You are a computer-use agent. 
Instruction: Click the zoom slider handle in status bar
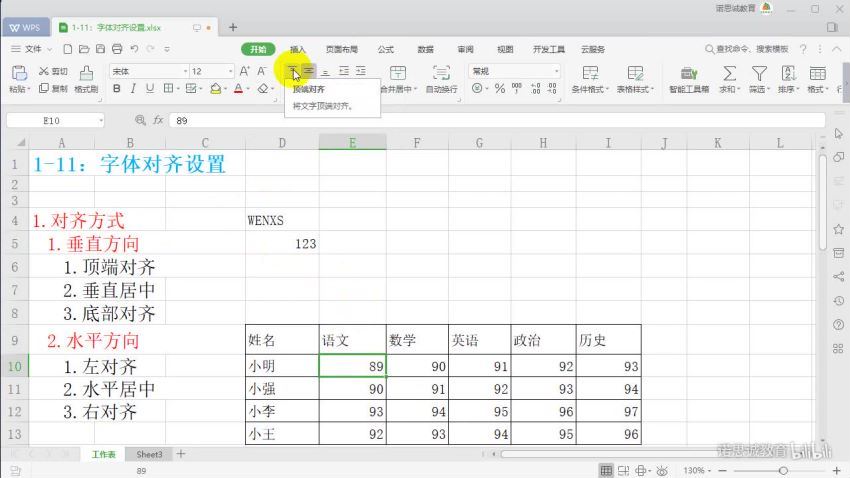pos(783,470)
